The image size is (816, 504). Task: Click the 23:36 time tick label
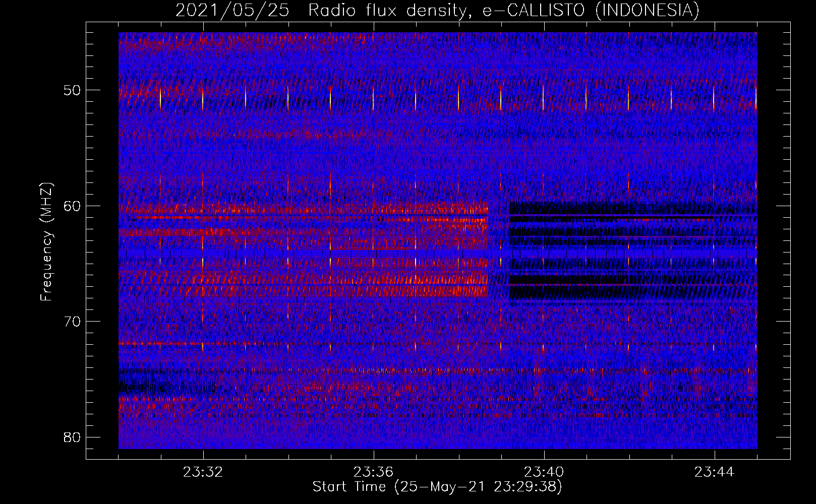[373, 472]
